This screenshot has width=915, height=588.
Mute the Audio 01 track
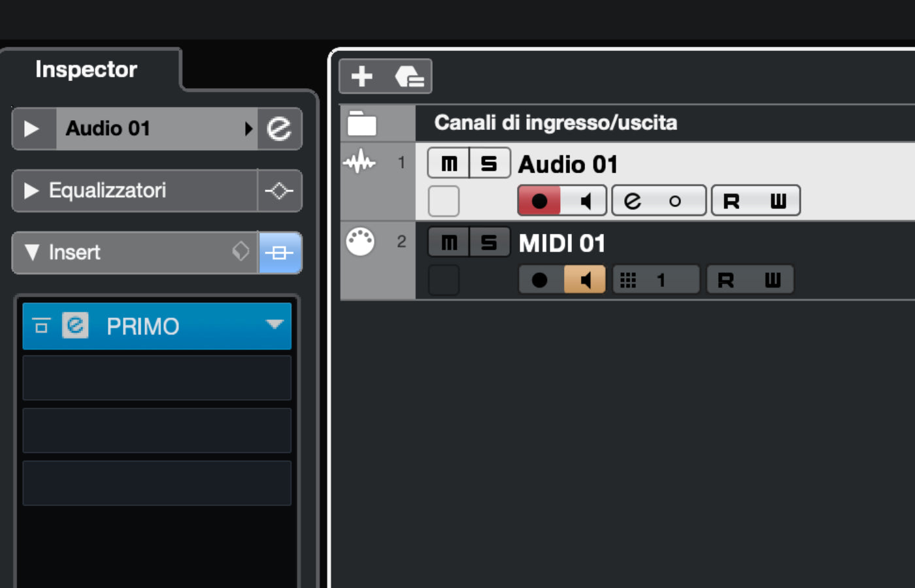pyautogui.click(x=449, y=163)
